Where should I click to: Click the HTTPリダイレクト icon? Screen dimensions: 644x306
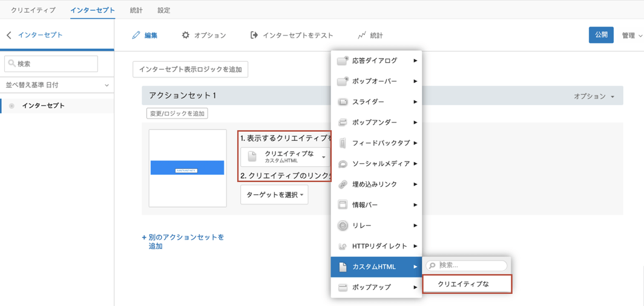point(343,246)
